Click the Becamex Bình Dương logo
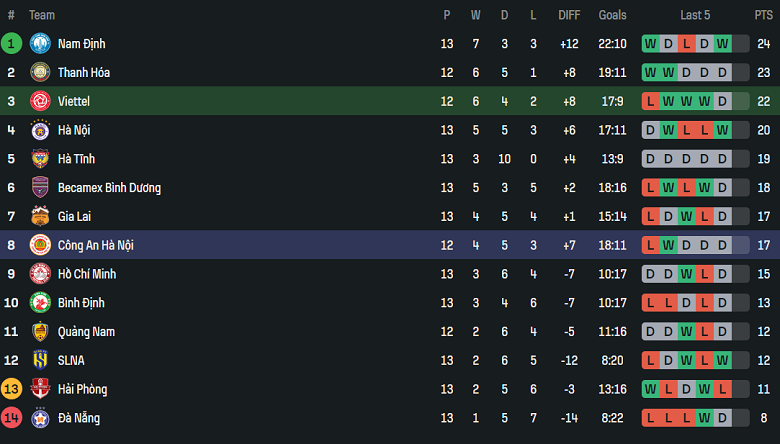 (40, 188)
